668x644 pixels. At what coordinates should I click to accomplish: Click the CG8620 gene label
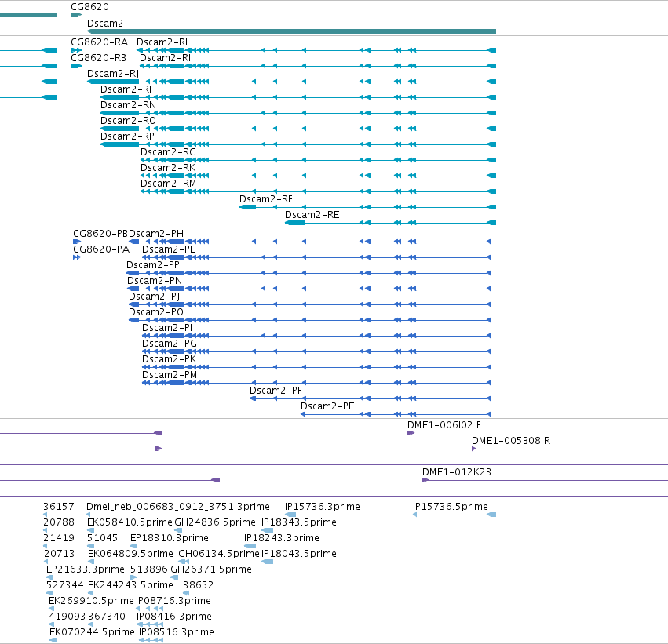(x=90, y=7)
